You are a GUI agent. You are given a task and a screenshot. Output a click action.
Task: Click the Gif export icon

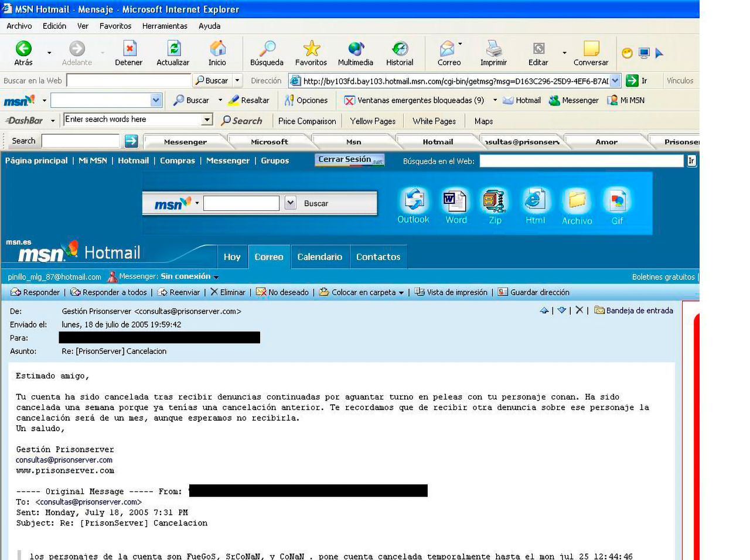(x=618, y=206)
